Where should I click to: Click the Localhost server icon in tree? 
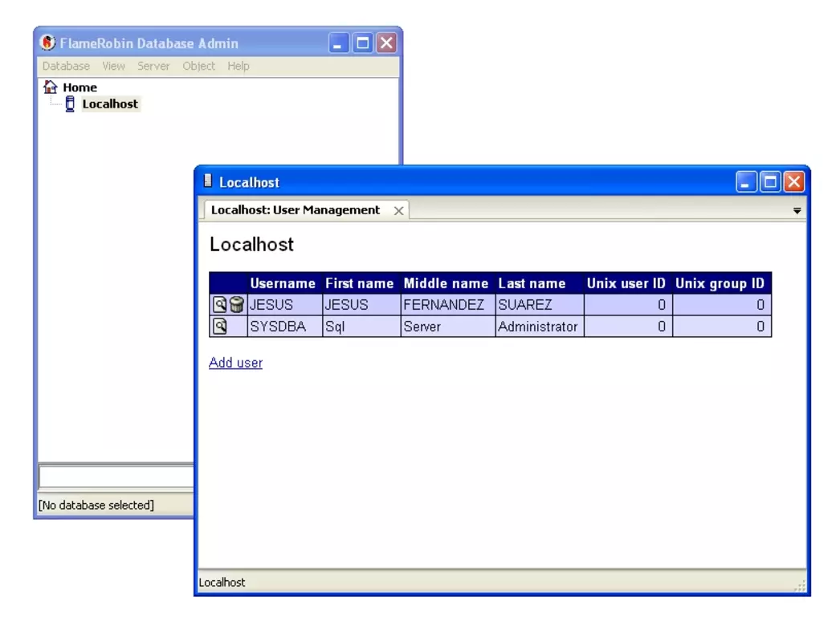coord(70,104)
